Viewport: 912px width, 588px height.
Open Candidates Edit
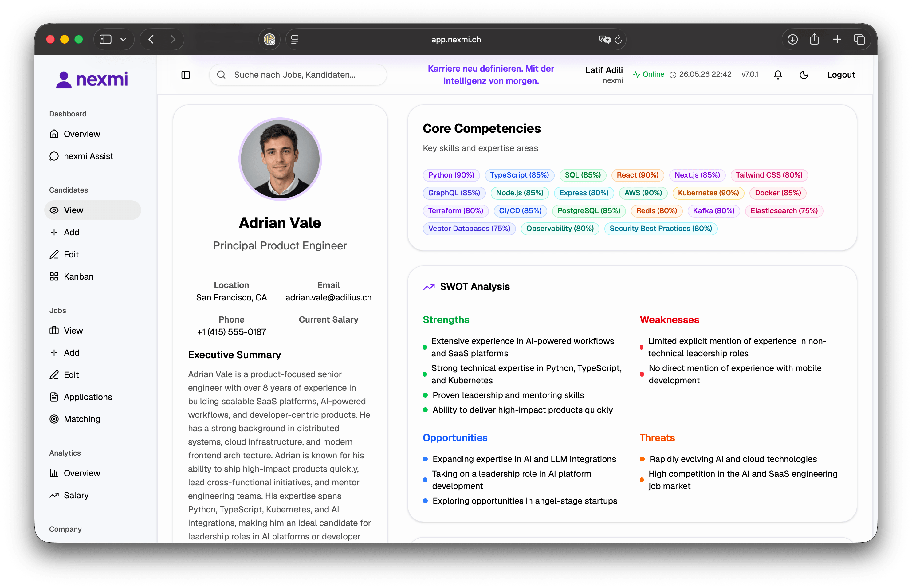point(92,254)
